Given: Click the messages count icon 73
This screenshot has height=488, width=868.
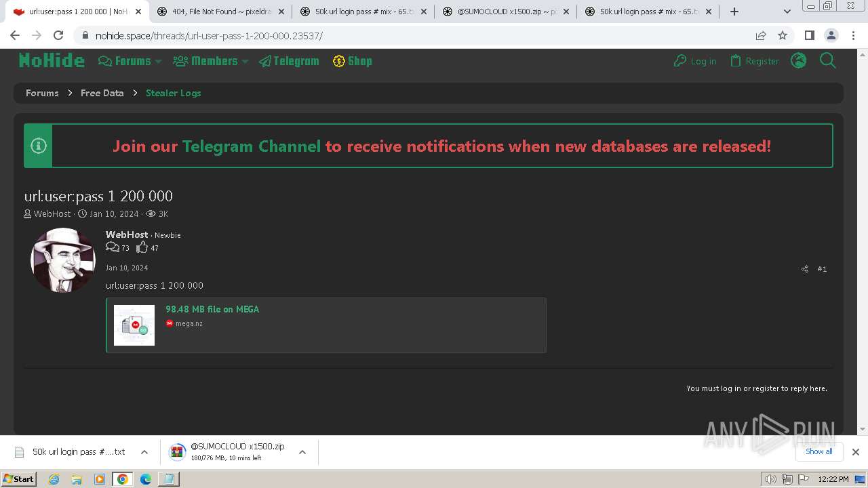Looking at the screenshot, I should tap(113, 247).
